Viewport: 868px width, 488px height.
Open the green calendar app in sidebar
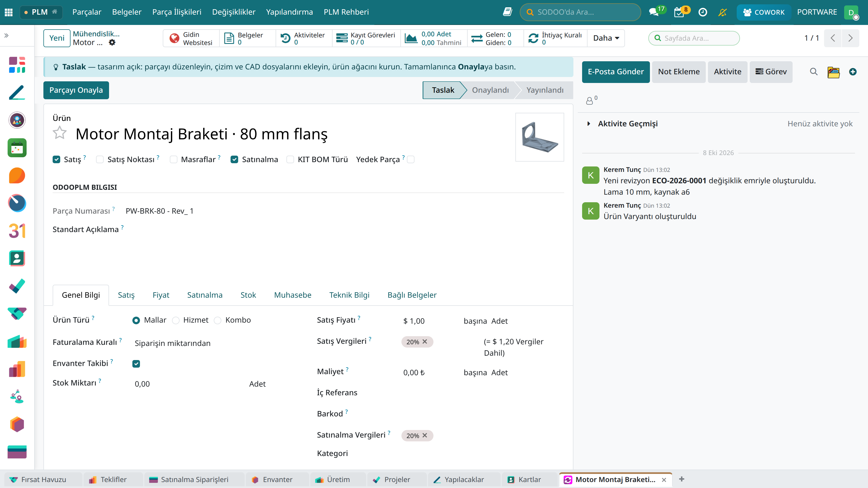17,148
